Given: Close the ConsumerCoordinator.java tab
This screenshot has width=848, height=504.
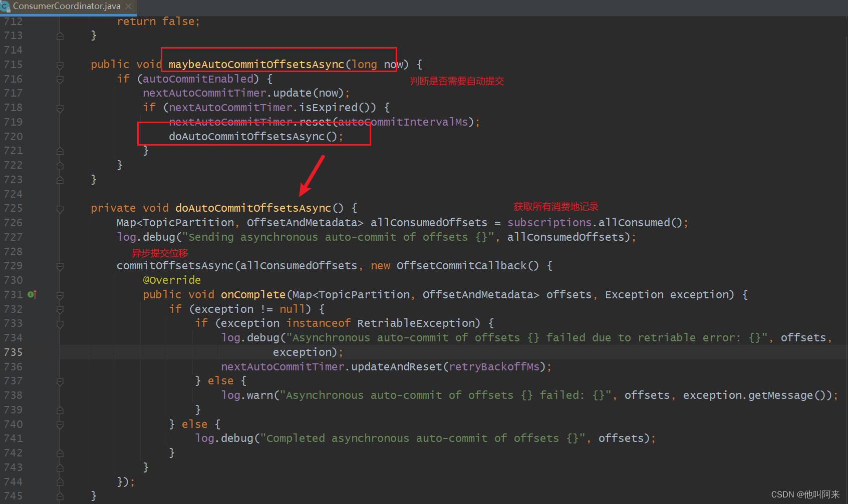Looking at the screenshot, I should 129,7.
